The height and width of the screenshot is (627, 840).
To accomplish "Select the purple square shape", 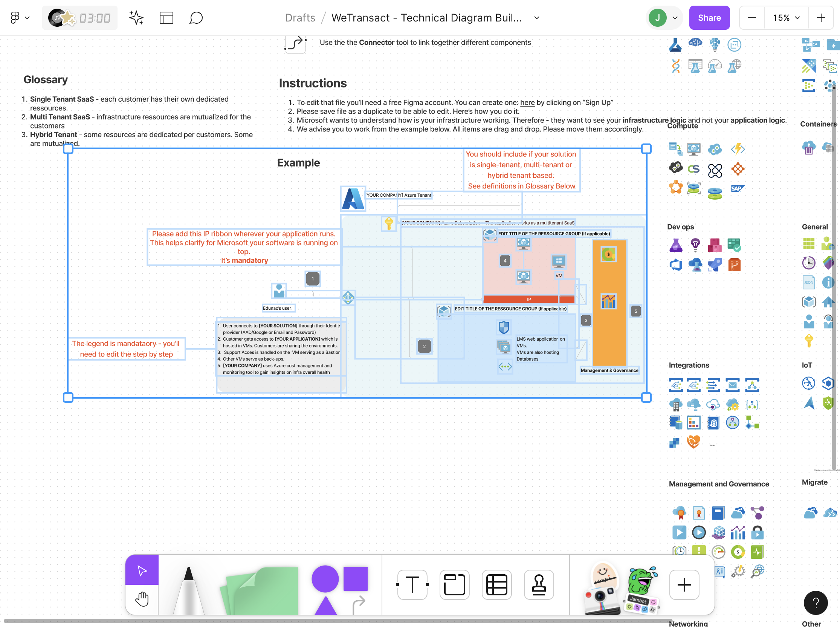I will pos(356,579).
